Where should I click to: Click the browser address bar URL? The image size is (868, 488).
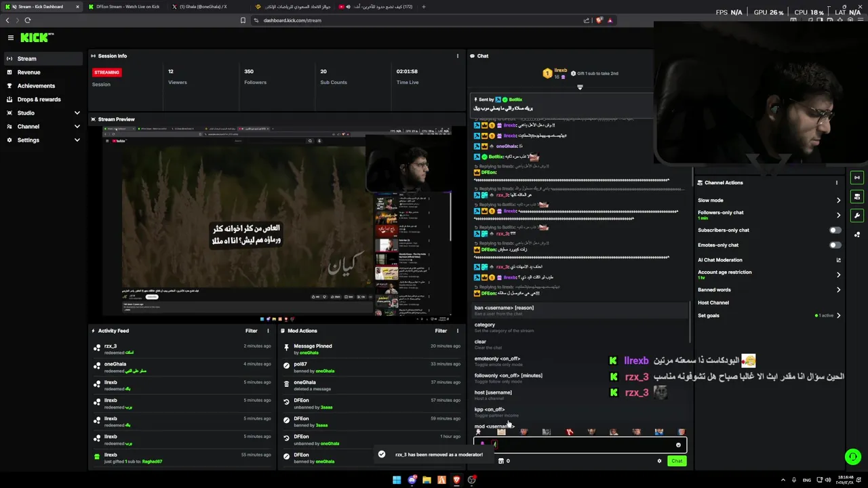(292, 20)
